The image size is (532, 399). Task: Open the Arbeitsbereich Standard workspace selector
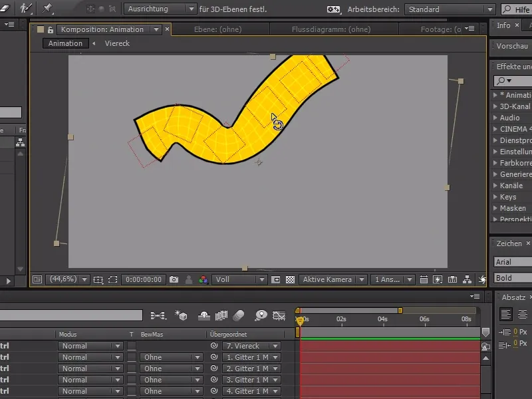[x=450, y=9]
